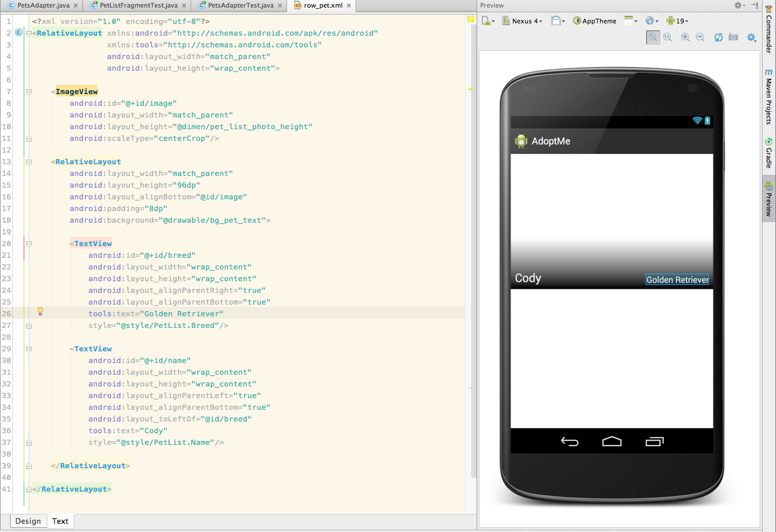Click the related class gutter icon on line 2
The height and width of the screenshot is (532, 776).
click(x=19, y=33)
